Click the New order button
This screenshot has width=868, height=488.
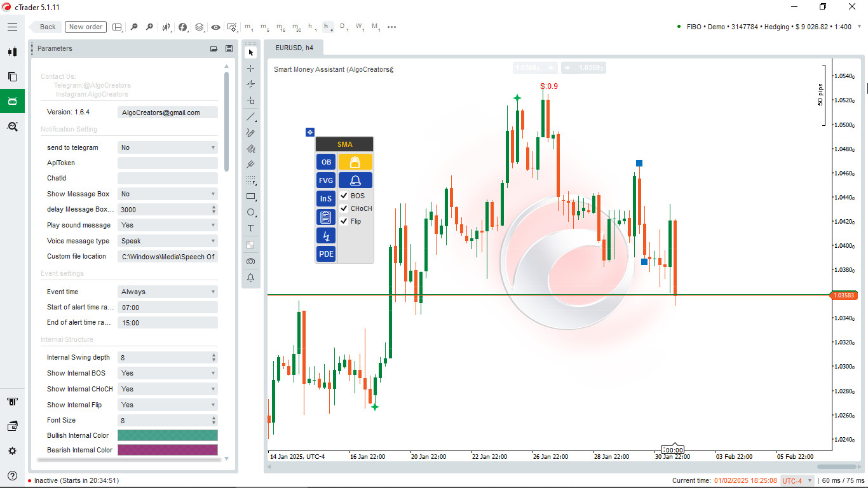85,27
